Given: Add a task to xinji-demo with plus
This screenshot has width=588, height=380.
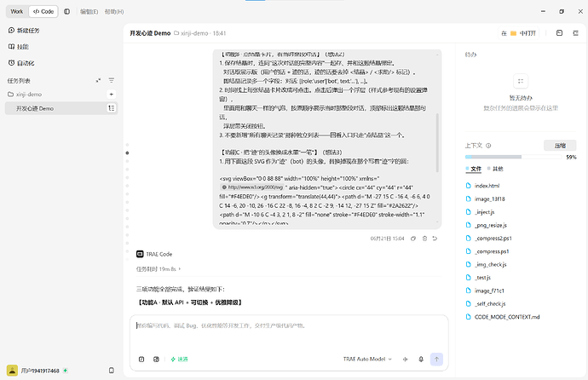Looking at the screenshot, I should tap(112, 94).
